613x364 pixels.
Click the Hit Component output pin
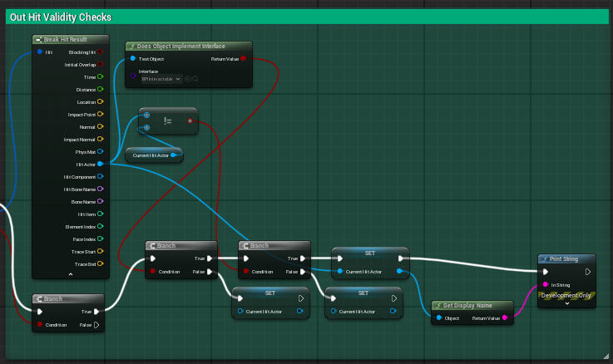coord(101,176)
